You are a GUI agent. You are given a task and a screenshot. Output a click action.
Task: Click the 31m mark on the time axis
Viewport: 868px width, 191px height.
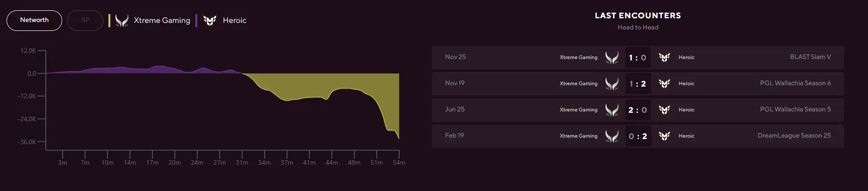242,162
